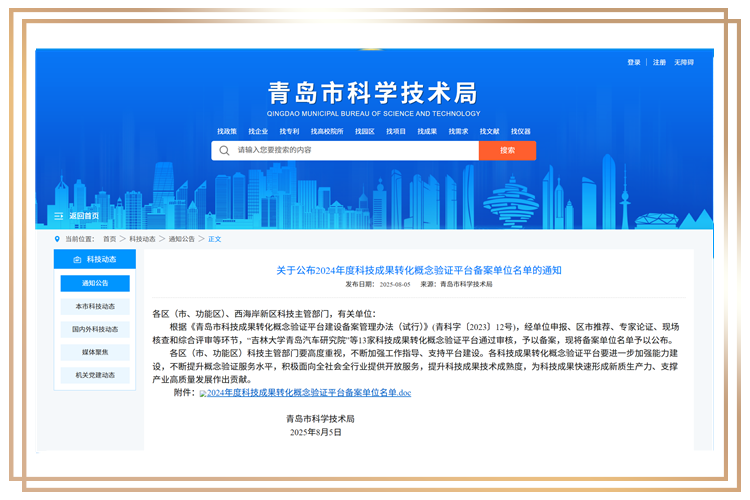
Task: Select 国内外科技动态 in the sidebar
Action: [x=95, y=329]
